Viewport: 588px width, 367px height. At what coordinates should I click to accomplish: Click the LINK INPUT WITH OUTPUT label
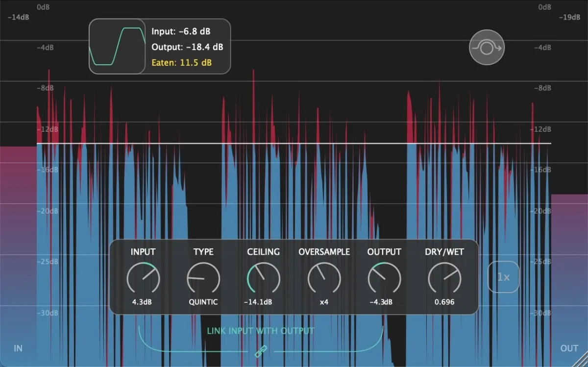coord(260,331)
